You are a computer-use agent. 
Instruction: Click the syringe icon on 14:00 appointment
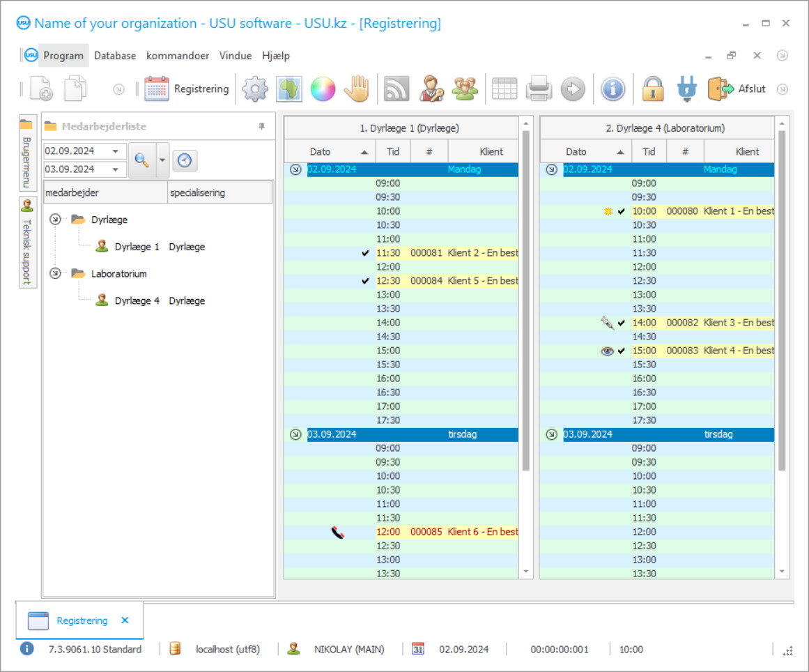[607, 323]
